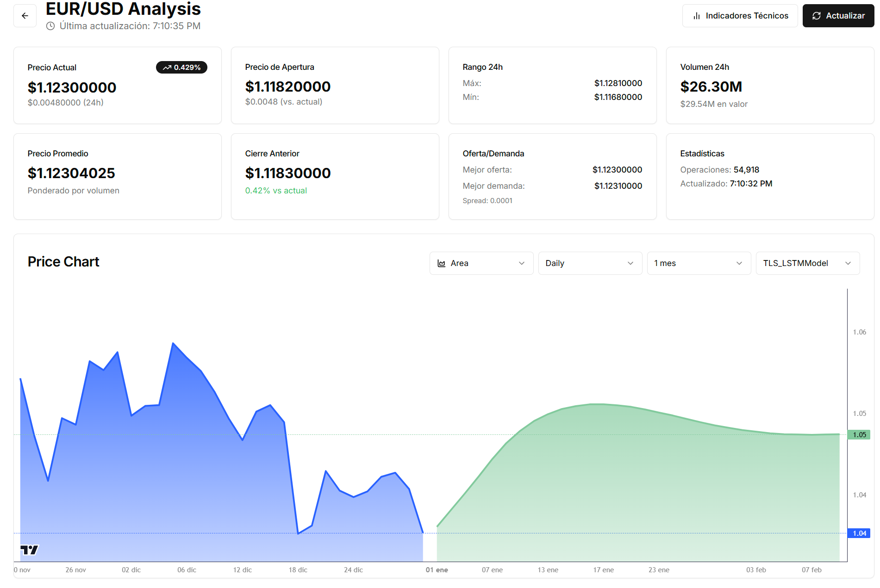Open the 1 mes range dropdown
Screen dimensions: 880x588
(699, 263)
